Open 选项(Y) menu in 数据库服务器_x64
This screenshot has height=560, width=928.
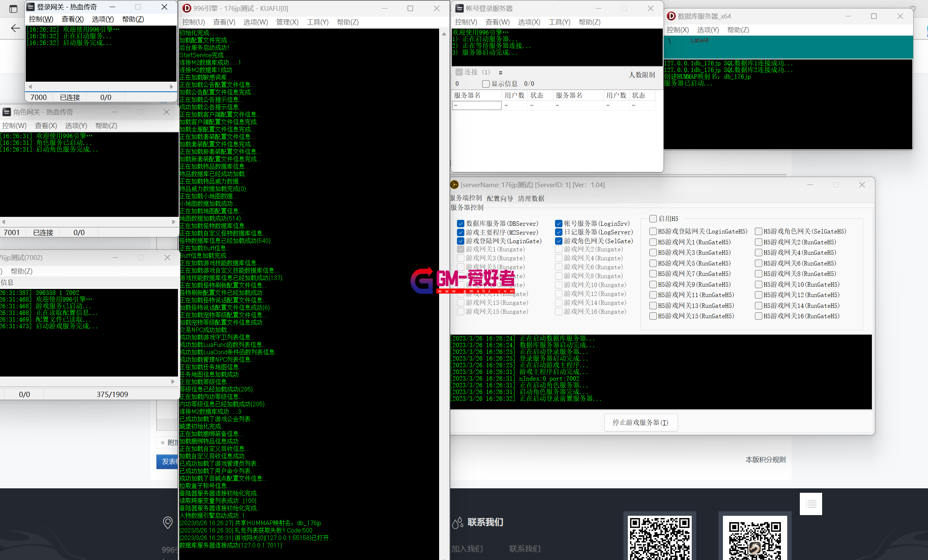(708, 30)
